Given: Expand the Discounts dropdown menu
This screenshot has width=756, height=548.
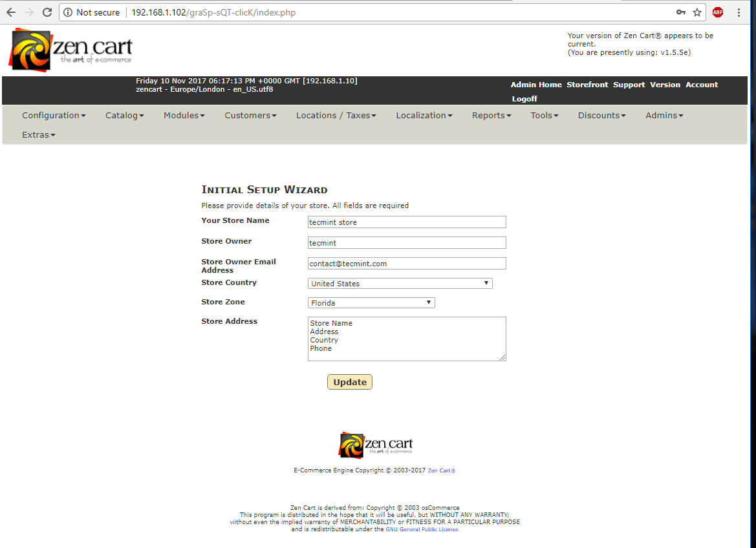Looking at the screenshot, I should coord(601,115).
